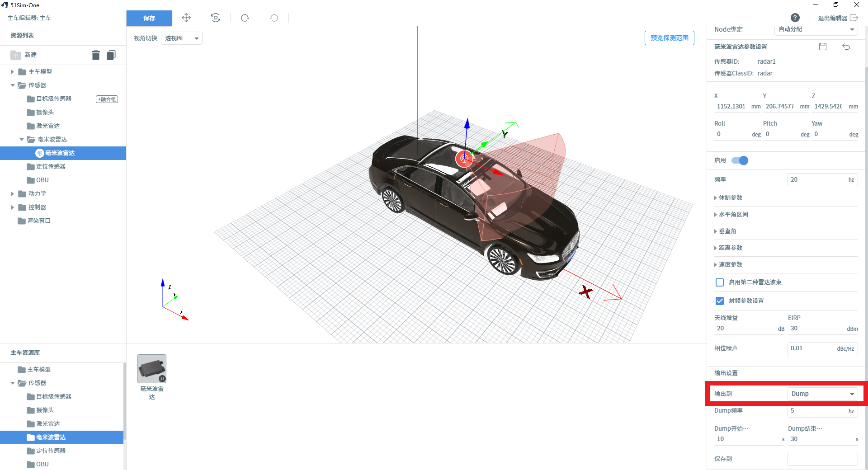This screenshot has height=470, width=868.
Task: Collapse 毫米波雷达 folder in resource list
Action: [22, 140]
